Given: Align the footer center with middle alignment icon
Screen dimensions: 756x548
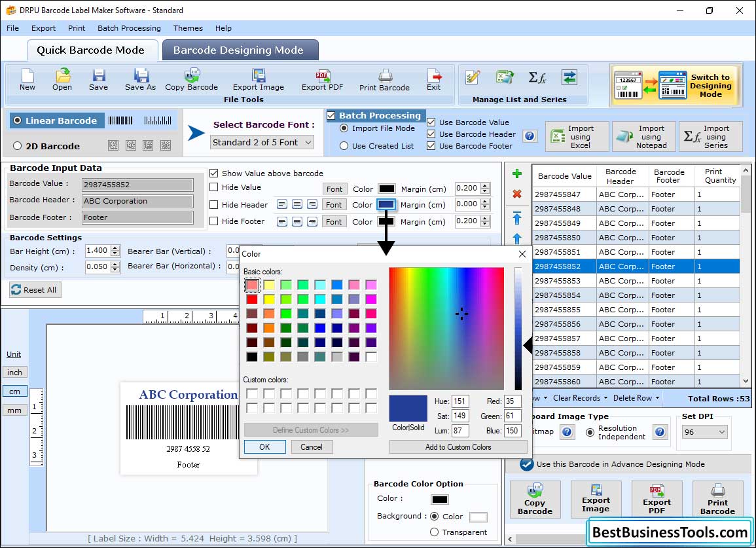Looking at the screenshot, I should (x=297, y=221).
